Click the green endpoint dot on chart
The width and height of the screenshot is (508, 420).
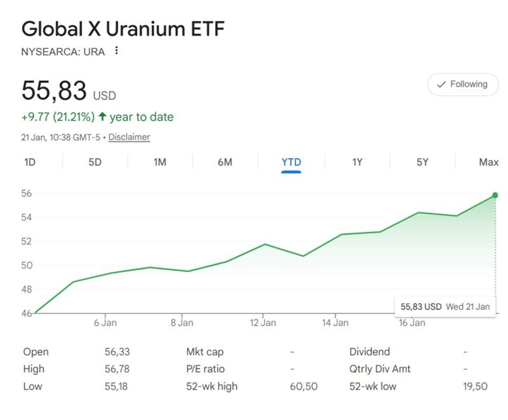coord(495,195)
